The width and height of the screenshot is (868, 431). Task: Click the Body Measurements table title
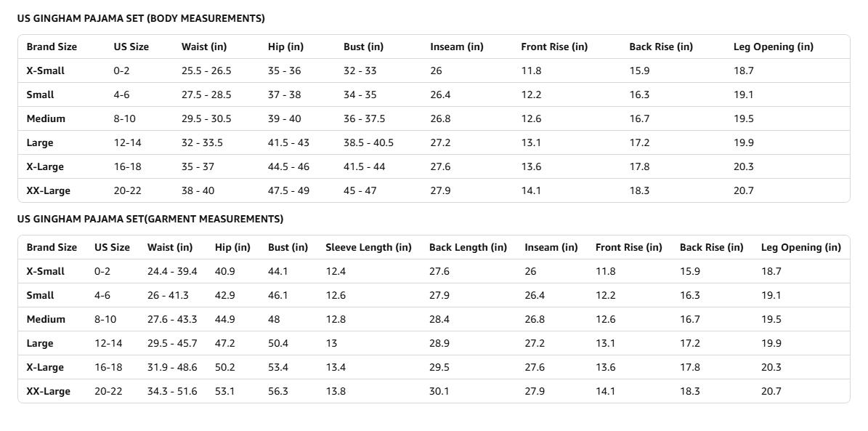click(x=141, y=18)
